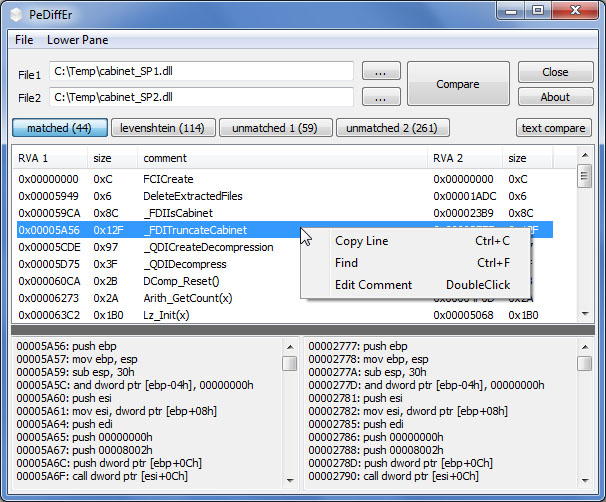This screenshot has height=502, width=606.
Task: Open the File menu
Action: (x=24, y=40)
